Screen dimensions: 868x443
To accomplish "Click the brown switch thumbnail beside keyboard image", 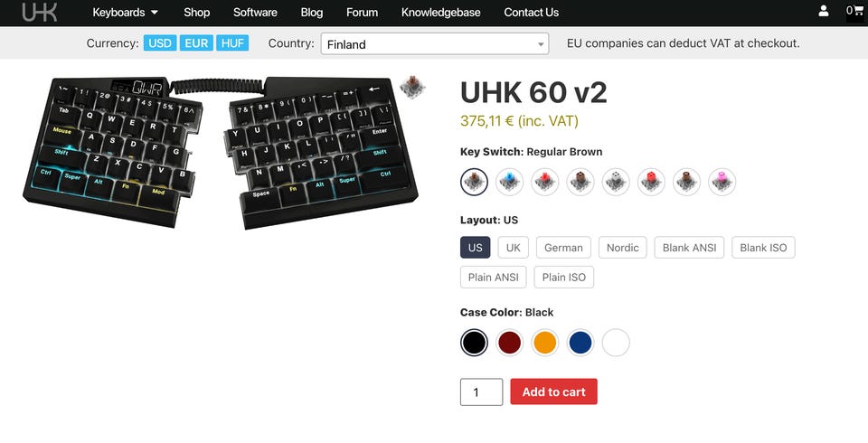I will click(412, 87).
